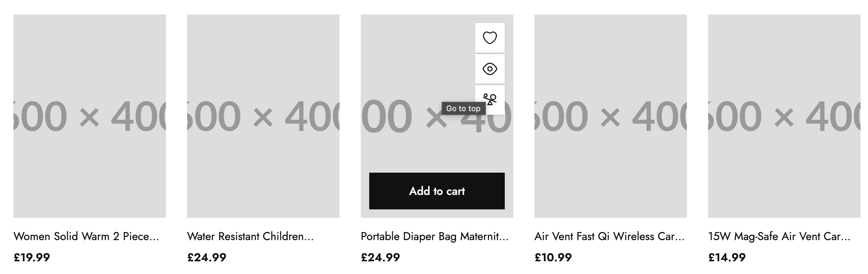This screenshot has height=274, width=868.
Task: Open quick view eye icon
Action: [490, 69]
